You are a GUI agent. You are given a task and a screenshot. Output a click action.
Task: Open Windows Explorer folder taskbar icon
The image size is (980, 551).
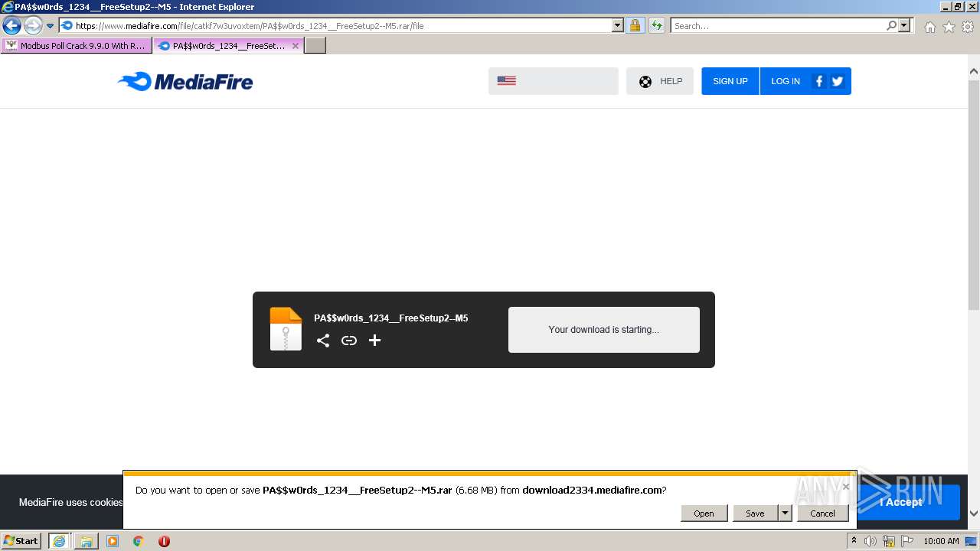(x=87, y=541)
